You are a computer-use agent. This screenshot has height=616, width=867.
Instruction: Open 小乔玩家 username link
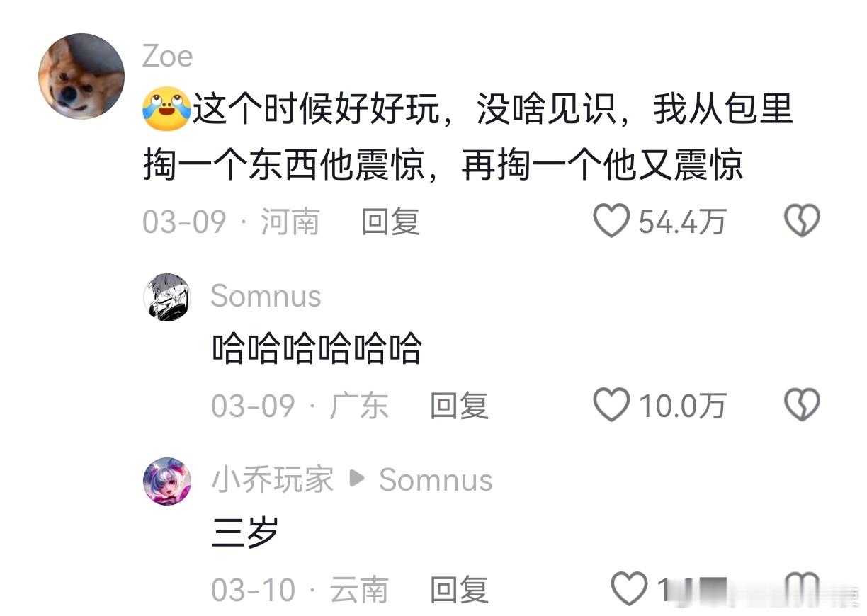273,480
